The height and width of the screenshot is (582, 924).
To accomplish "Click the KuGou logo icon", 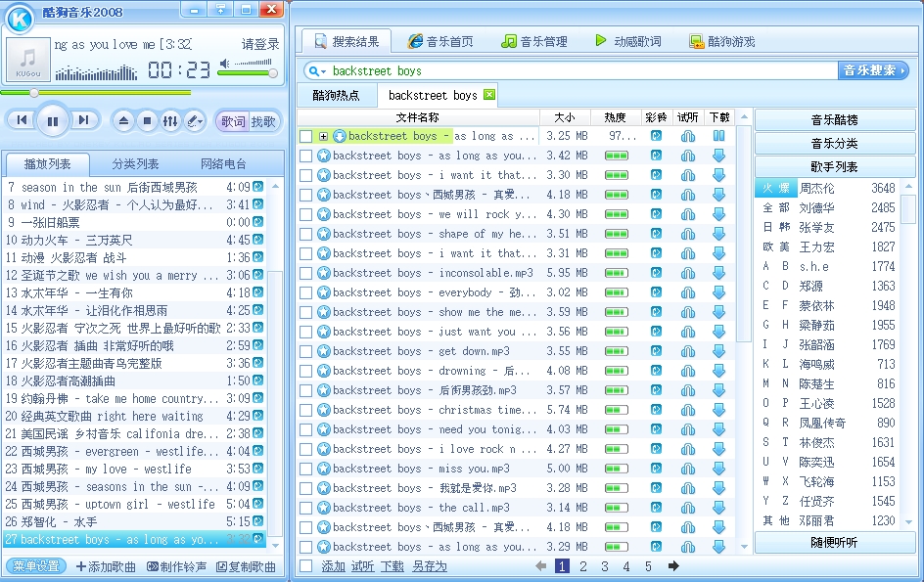I will 20,19.
